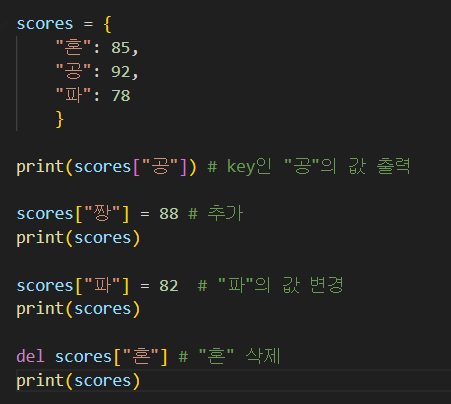
Task: Click the closing curly brace of scores
Action: pos(60,119)
